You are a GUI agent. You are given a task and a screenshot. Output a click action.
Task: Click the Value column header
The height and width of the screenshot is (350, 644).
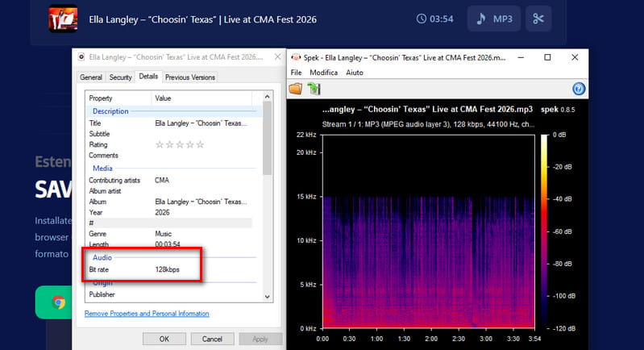click(202, 98)
